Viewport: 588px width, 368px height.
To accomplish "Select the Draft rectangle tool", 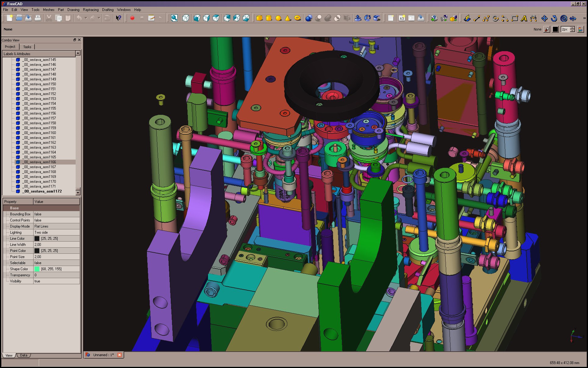I will 514,18.
